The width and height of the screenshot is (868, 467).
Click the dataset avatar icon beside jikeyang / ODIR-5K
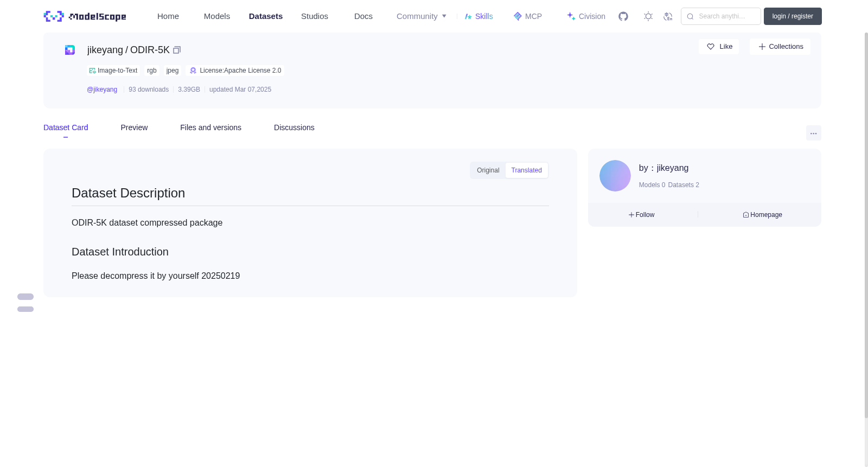coord(70,50)
